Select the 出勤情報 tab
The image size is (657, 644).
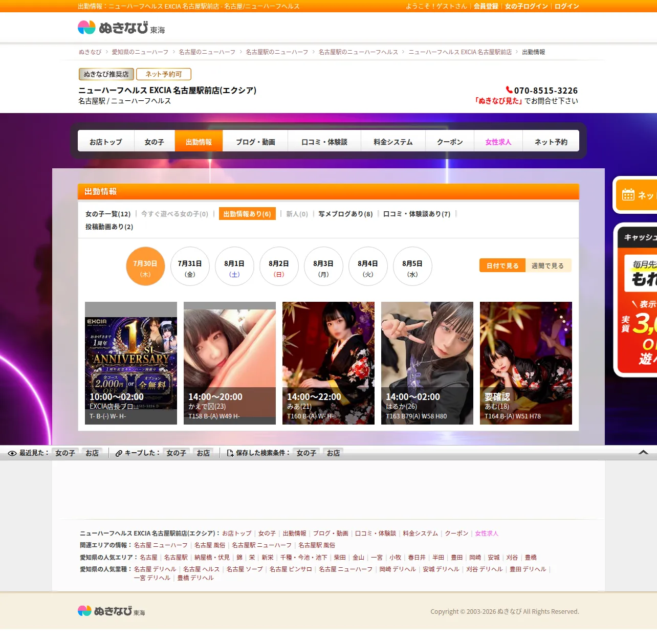(199, 142)
